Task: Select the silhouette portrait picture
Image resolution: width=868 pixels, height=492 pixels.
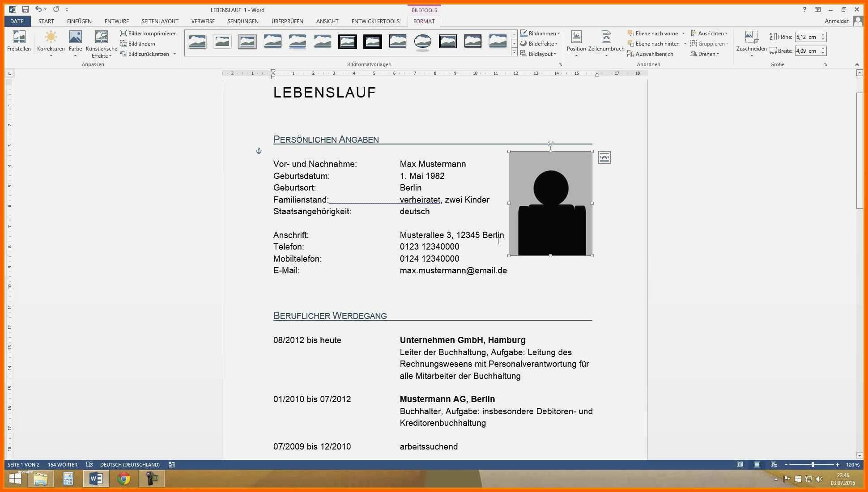Action: tap(551, 204)
